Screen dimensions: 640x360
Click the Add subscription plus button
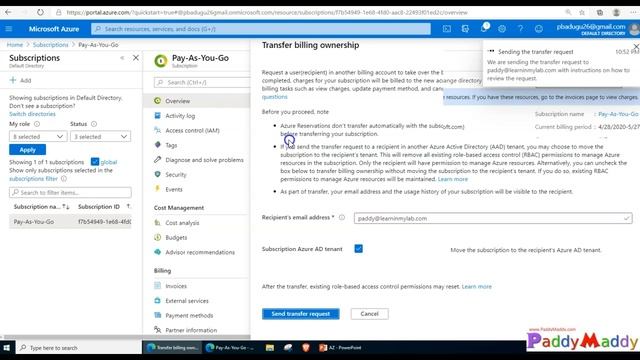(20, 80)
